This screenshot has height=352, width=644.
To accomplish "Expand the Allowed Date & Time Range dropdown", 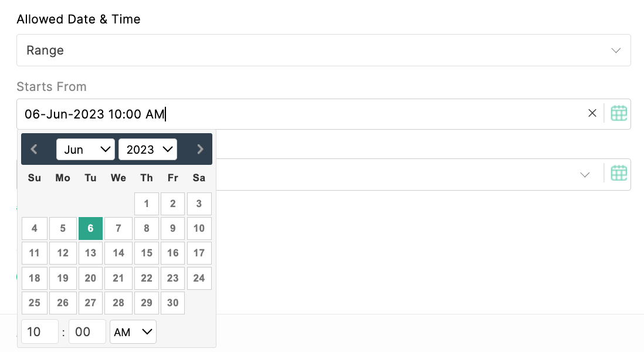I will tap(324, 50).
